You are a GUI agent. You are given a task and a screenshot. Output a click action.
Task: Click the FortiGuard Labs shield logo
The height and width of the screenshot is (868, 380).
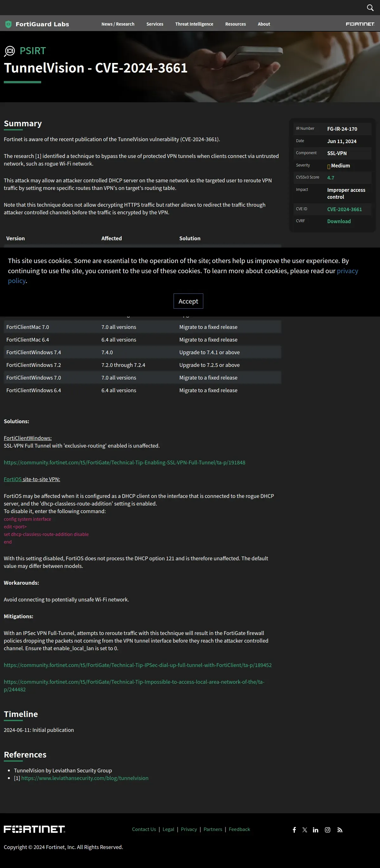(x=9, y=24)
